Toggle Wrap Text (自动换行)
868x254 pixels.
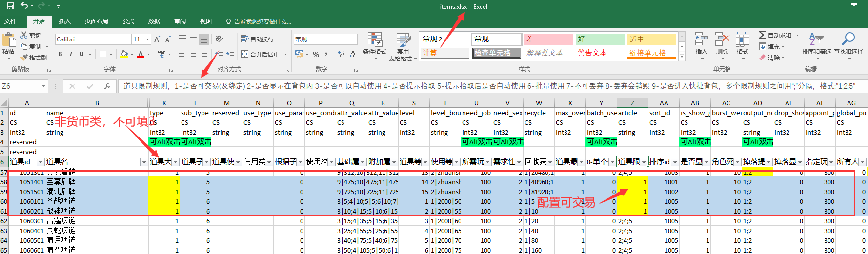pyautogui.click(x=257, y=39)
